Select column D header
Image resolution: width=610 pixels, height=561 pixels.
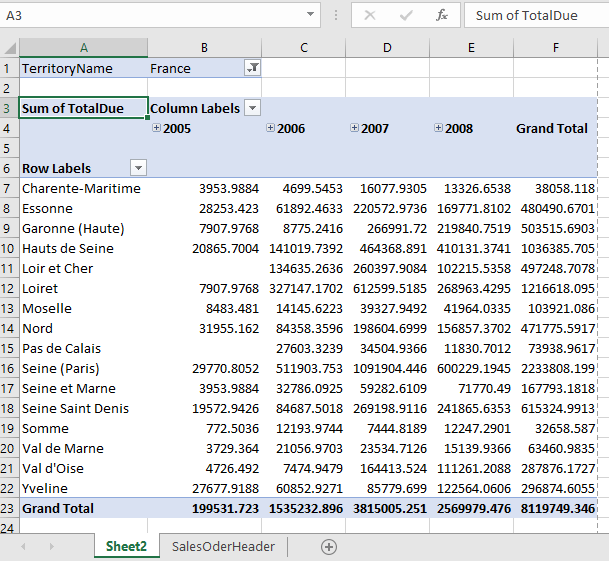[x=387, y=48]
